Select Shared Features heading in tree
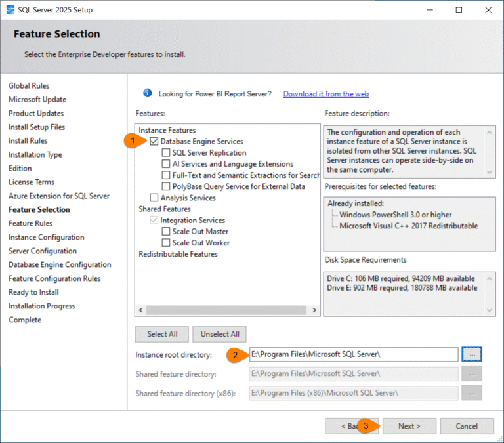This screenshot has width=504, height=443. (x=165, y=209)
